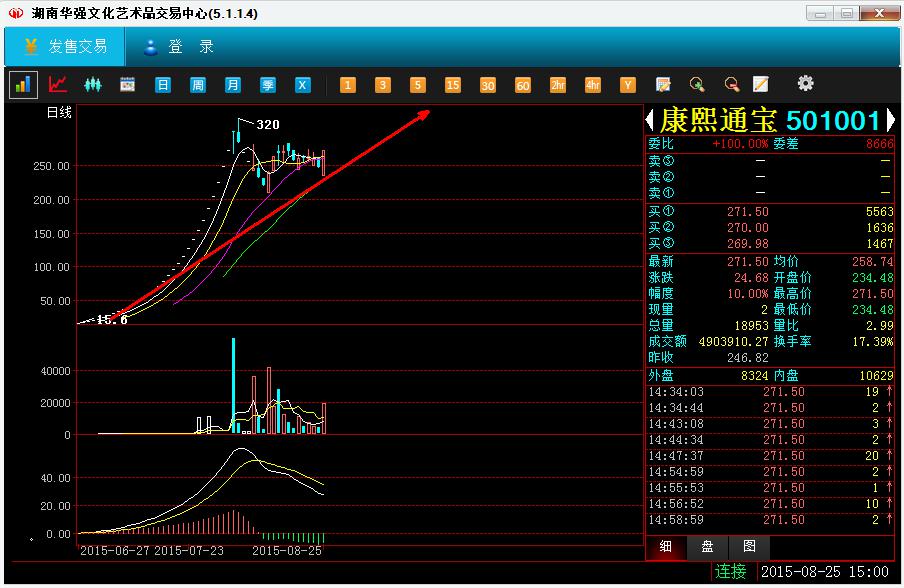904x588 pixels.
Task: Click the status bar time 2015-08-25 15:00
Action: pos(824,572)
